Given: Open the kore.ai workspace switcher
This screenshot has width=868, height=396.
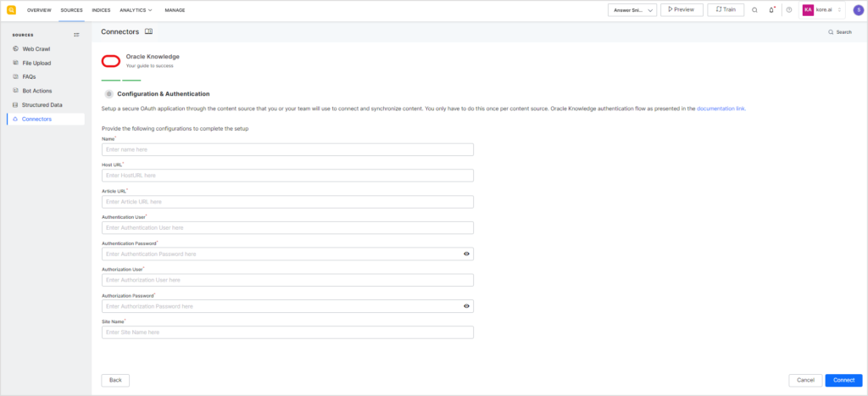Looking at the screenshot, I should coord(822,10).
